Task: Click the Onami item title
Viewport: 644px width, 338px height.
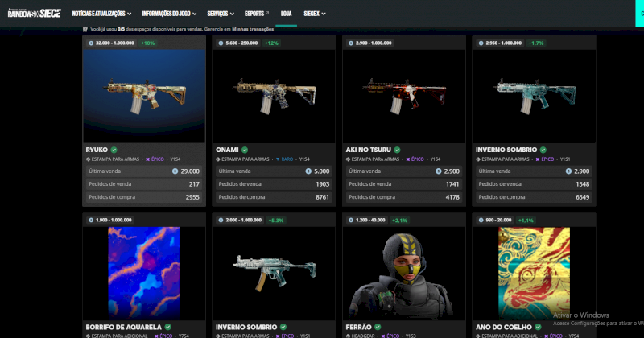Action: [x=227, y=150]
